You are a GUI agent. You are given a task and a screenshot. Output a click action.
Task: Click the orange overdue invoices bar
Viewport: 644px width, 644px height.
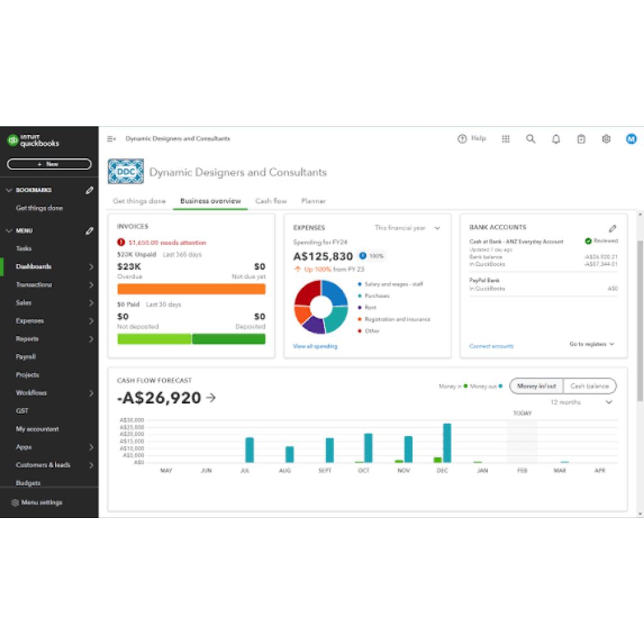coord(191,289)
